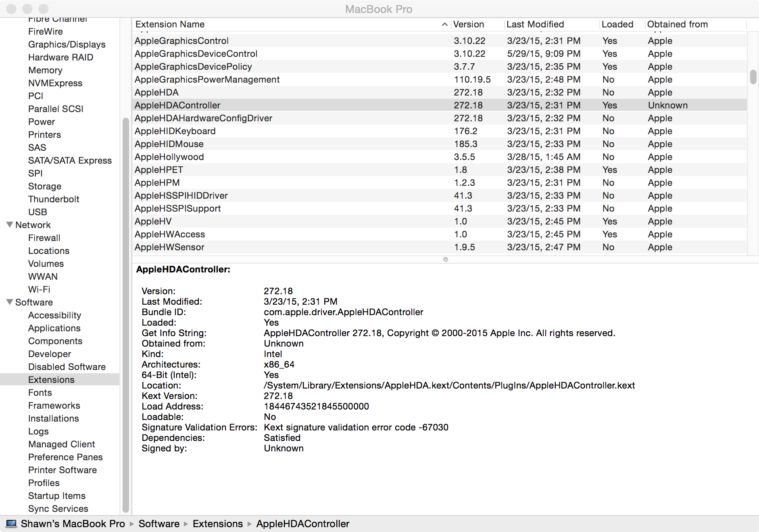Select Software in the path bar

click(x=159, y=524)
